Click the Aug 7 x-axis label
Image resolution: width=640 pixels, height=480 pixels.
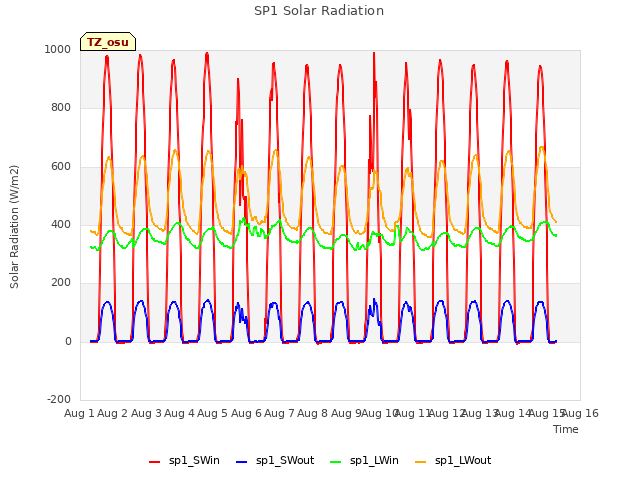(279, 413)
